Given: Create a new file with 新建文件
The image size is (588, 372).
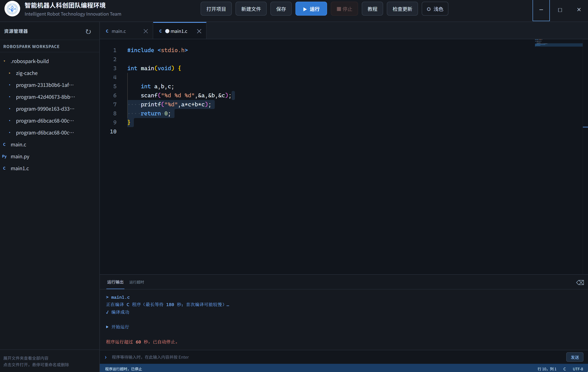Looking at the screenshot, I should point(251,9).
